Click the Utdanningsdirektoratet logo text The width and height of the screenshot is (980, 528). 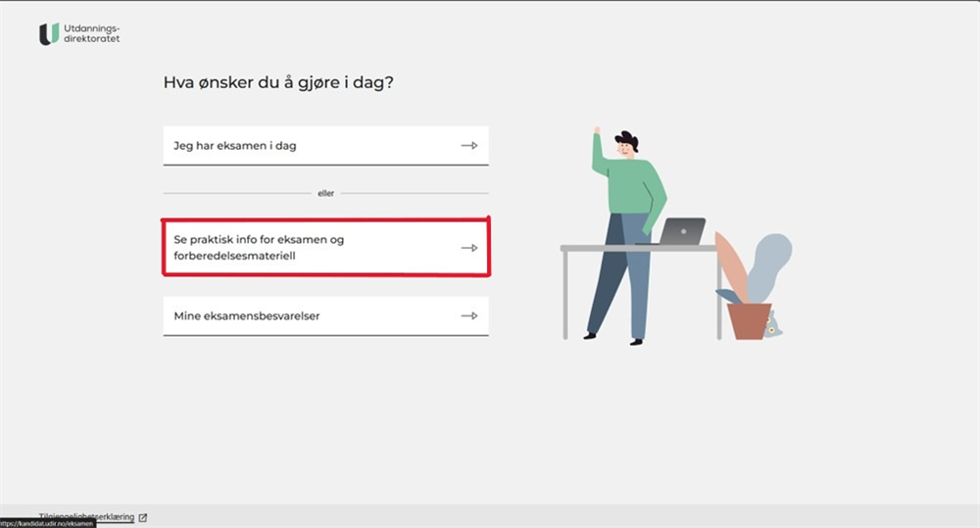pos(90,34)
